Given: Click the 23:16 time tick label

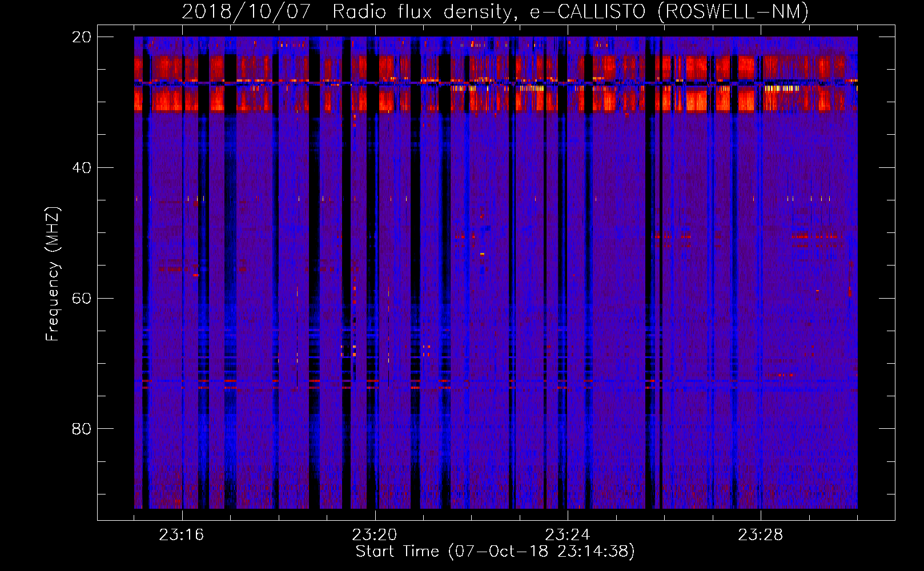Looking at the screenshot, I should [x=182, y=535].
